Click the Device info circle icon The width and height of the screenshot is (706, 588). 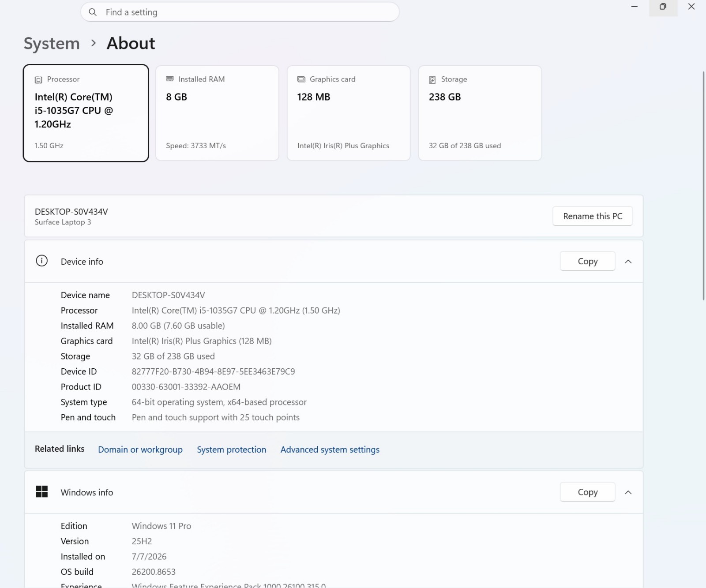[41, 261]
